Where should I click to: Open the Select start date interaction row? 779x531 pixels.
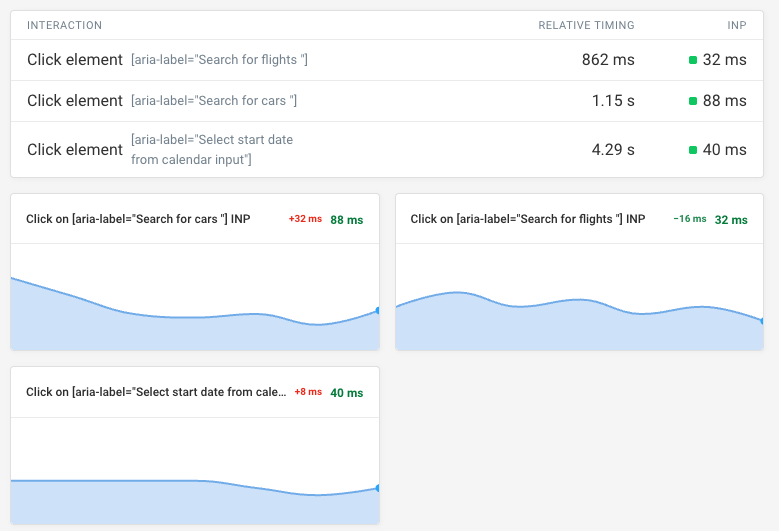click(160, 150)
